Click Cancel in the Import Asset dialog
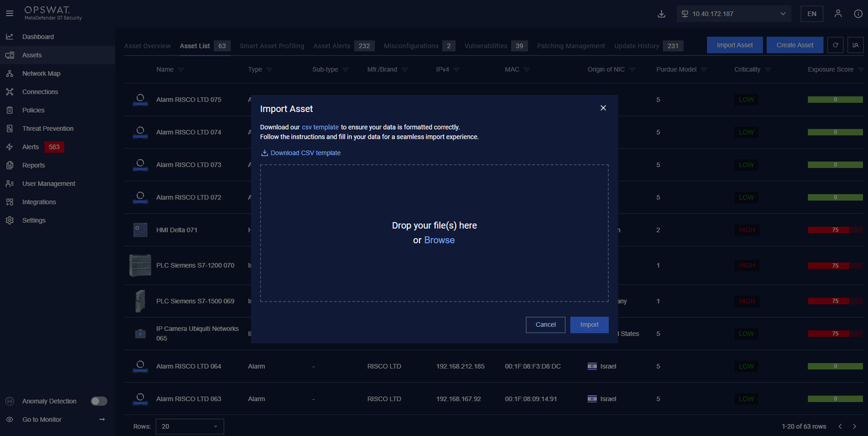868x436 pixels. pos(546,324)
